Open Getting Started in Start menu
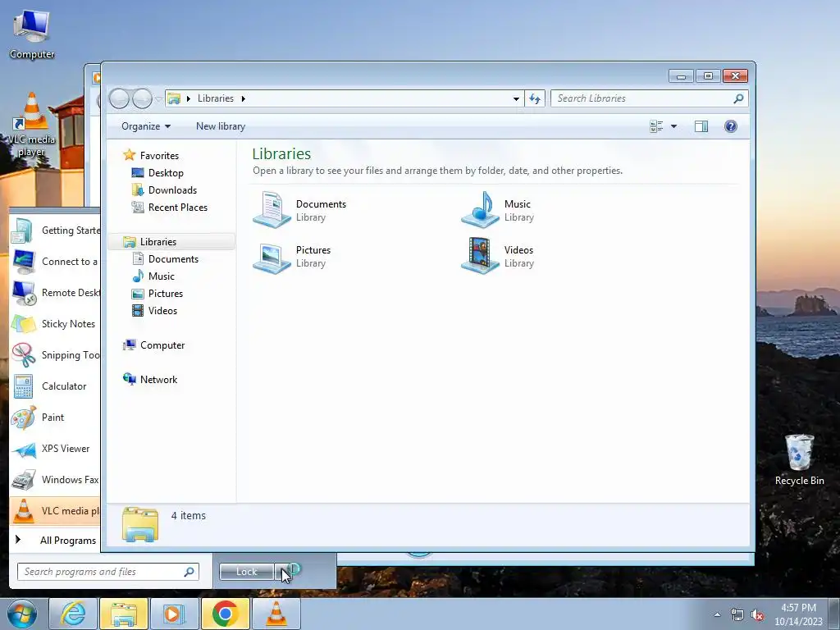Screen dimensions: 840x630 (x=55, y=231)
